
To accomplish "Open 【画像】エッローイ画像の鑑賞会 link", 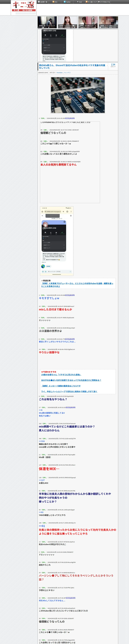I will (x=61, y=386).
